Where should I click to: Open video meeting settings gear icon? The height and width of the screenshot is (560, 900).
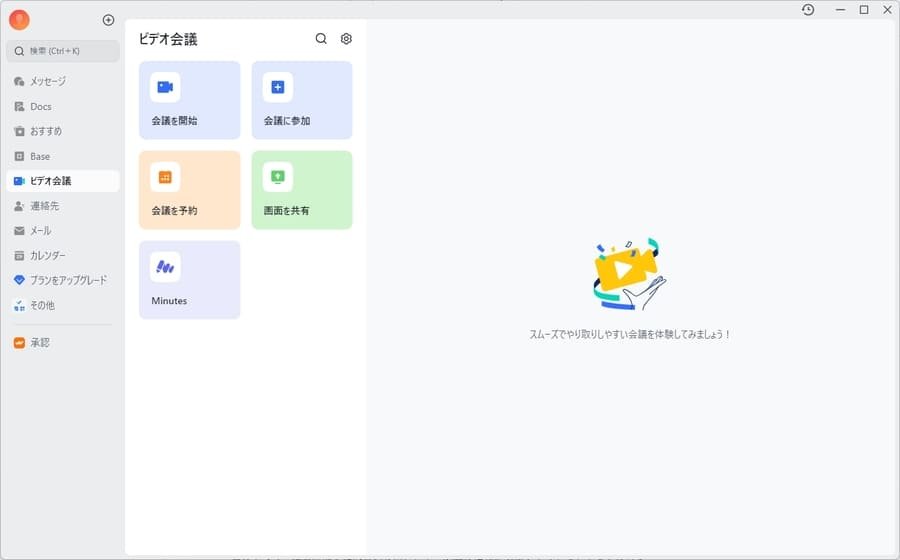346,38
